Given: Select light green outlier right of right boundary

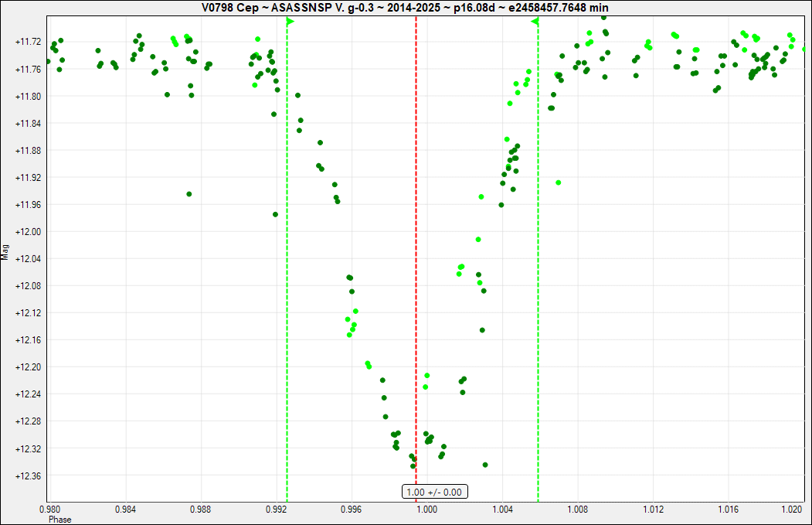Looking at the screenshot, I should (558, 182).
